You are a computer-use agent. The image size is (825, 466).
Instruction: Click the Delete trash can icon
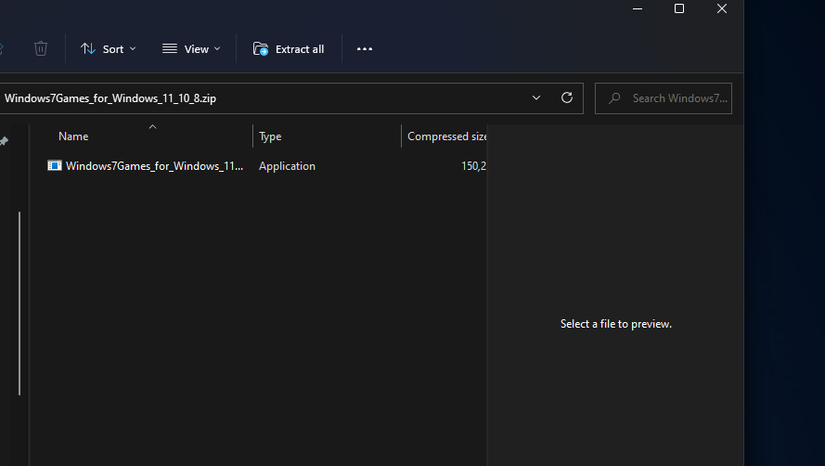(41, 49)
